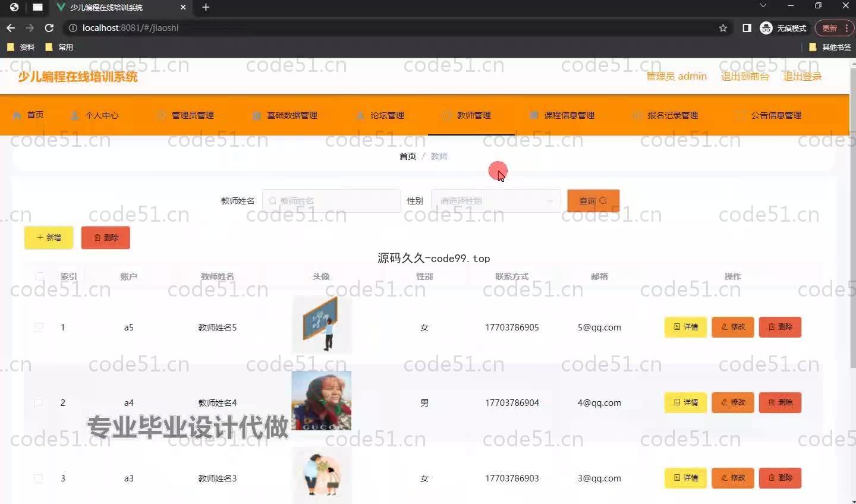856x504 pixels.
Task: Check the row 3 a3 checkbox
Action: 39,478
